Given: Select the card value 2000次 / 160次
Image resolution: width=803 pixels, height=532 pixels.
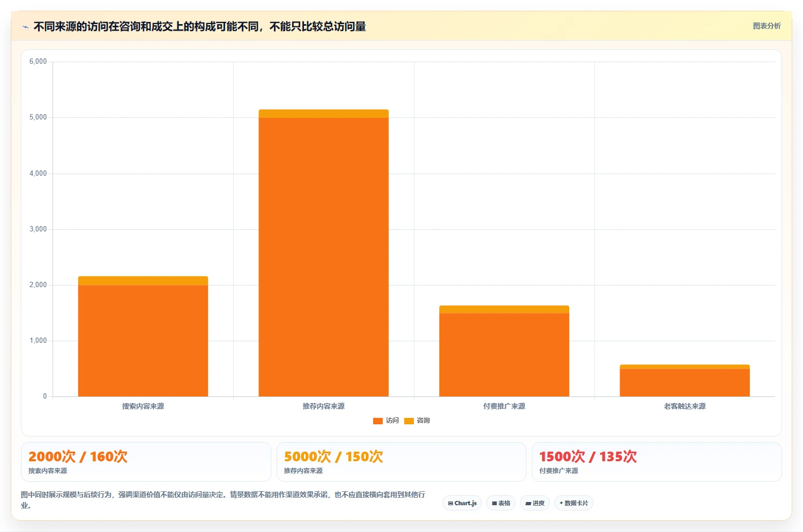Looking at the screenshot, I should point(78,456).
